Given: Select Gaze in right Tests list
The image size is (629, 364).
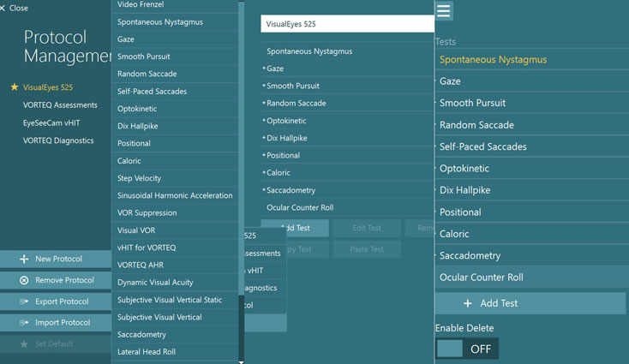Looking at the screenshot, I should click(532, 81).
